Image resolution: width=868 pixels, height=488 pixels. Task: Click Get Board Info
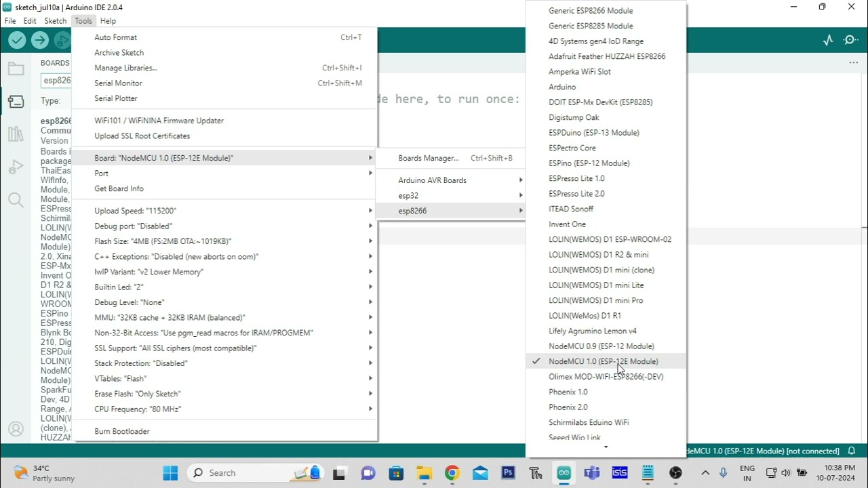pos(224,188)
